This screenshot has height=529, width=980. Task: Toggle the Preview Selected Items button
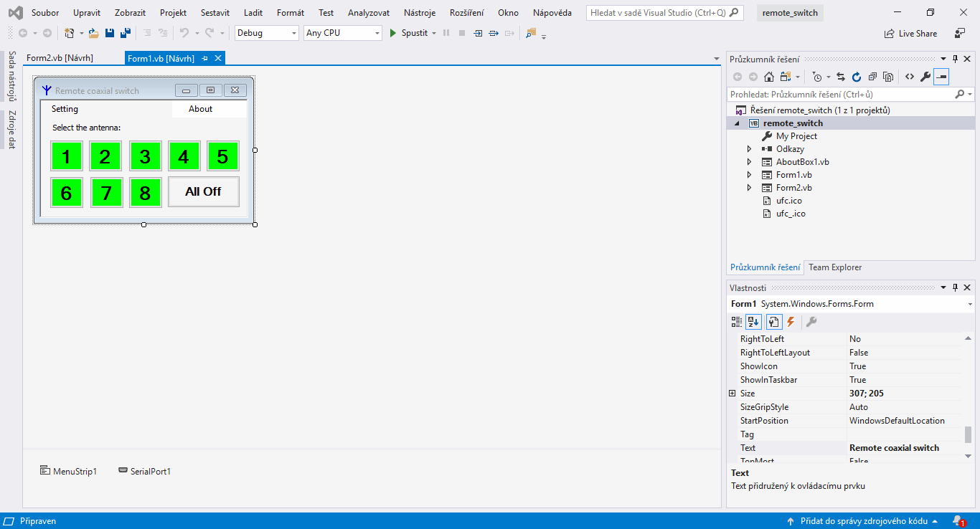pos(941,77)
